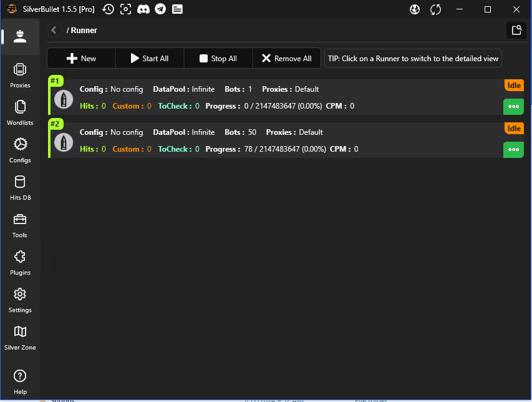
Task: Click the SilverBullet app logo
Action: (x=12, y=9)
